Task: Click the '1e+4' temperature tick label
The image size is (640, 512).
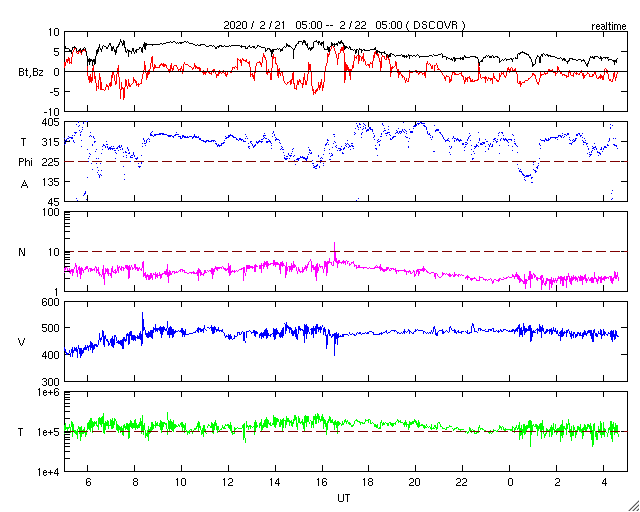Action: [48, 472]
